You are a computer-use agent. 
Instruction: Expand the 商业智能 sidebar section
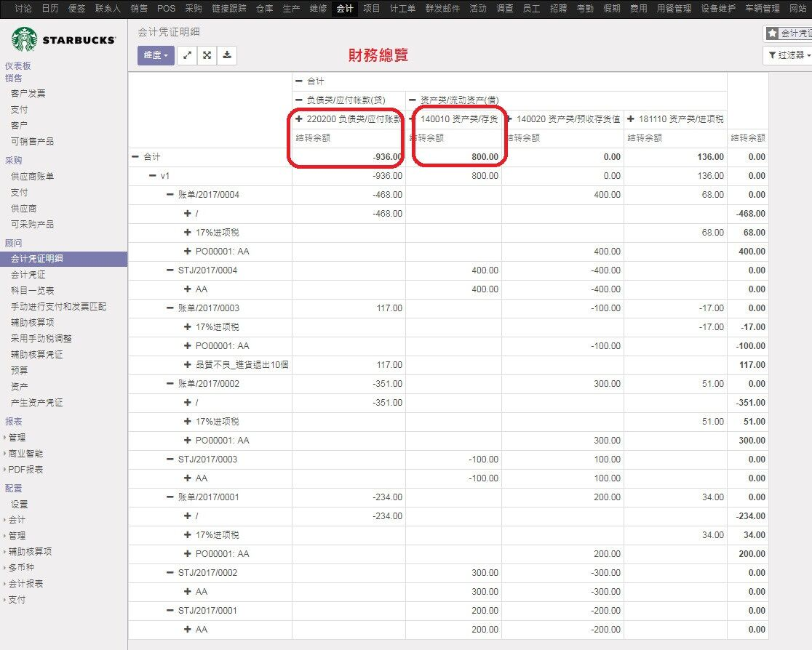25,454
